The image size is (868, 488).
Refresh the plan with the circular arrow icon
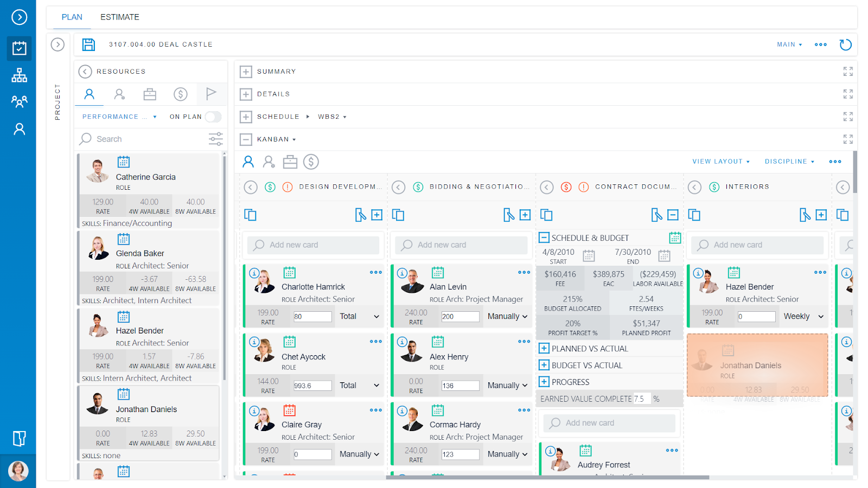point(845,44)
